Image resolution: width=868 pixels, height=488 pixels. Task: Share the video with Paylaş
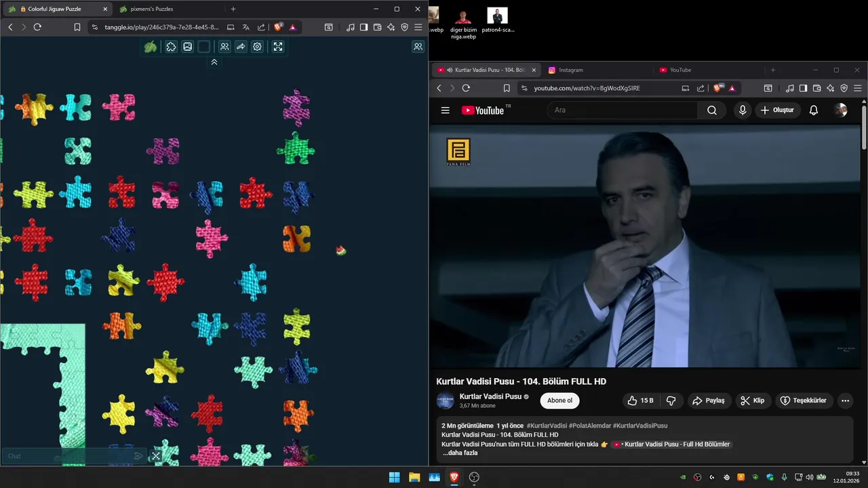point(709,401)
